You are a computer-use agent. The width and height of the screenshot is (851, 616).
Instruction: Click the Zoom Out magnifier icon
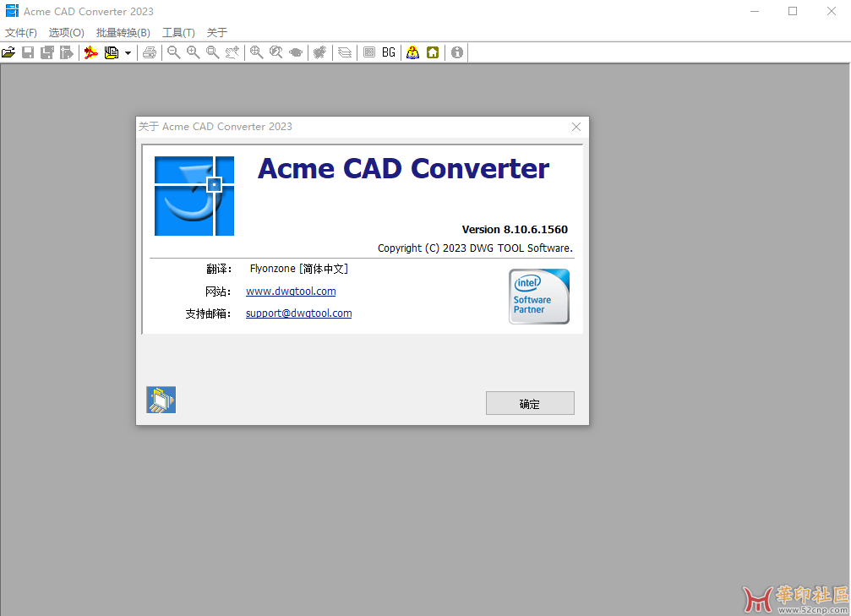point(174,52)
